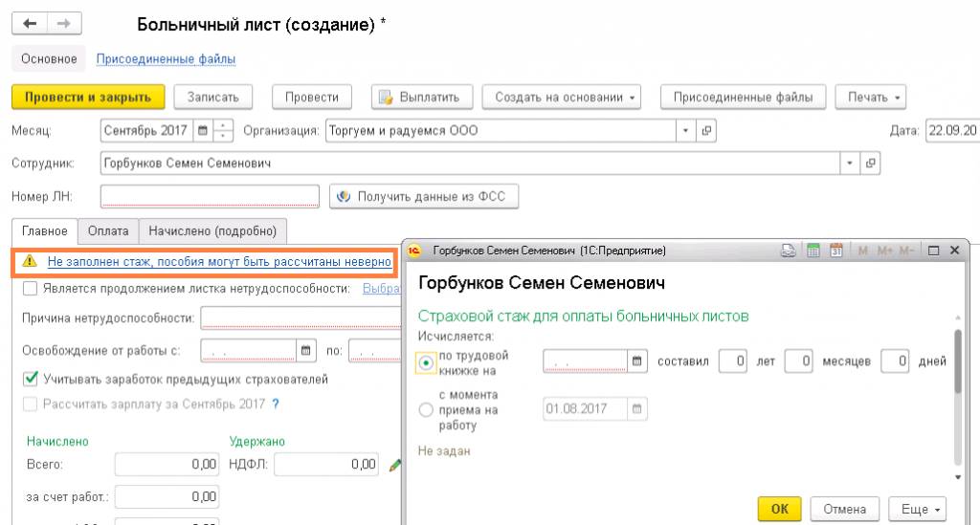The height and width of the screenshot is (525, 980).
Task: Click into the 'Номер ЛН' input field
Action: tap(209, 197)
